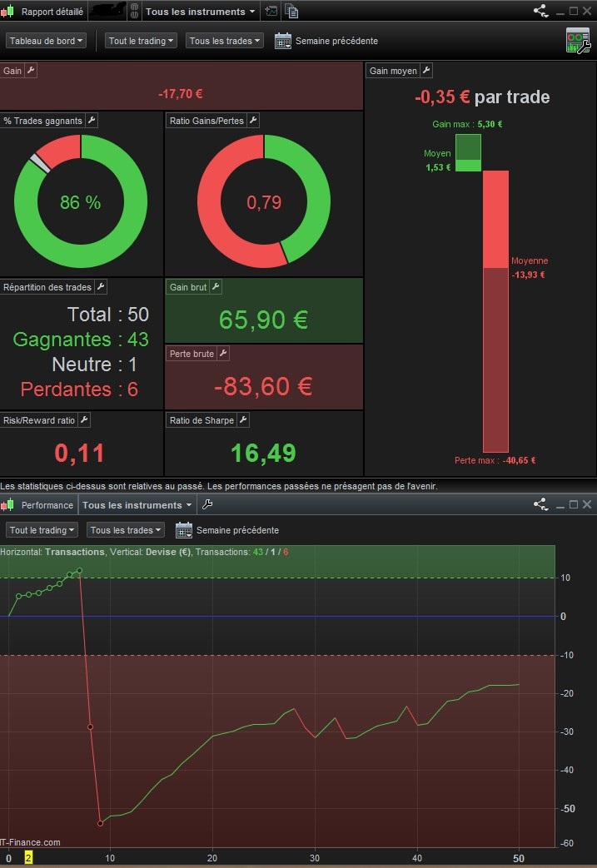Select Tous les instruments in report title
The image size is (597, 868).
pos(200,11)
